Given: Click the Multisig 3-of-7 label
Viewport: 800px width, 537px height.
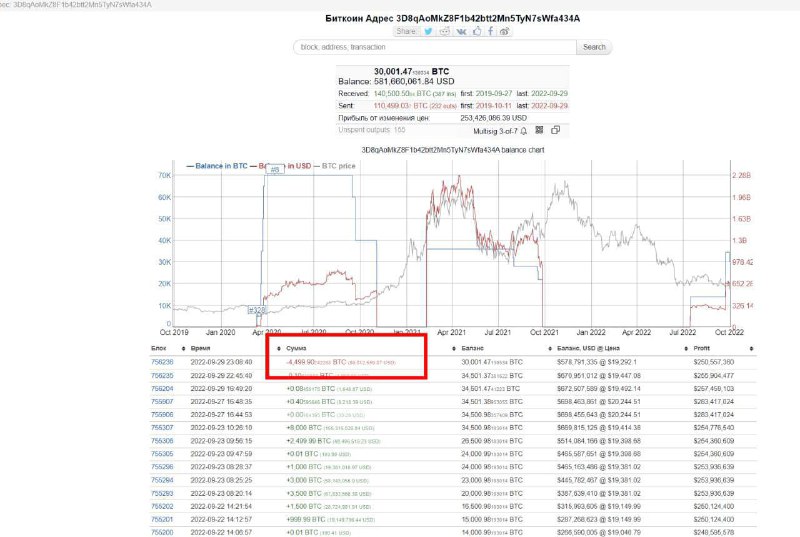Looking at the screenshot, I should 495,131.
